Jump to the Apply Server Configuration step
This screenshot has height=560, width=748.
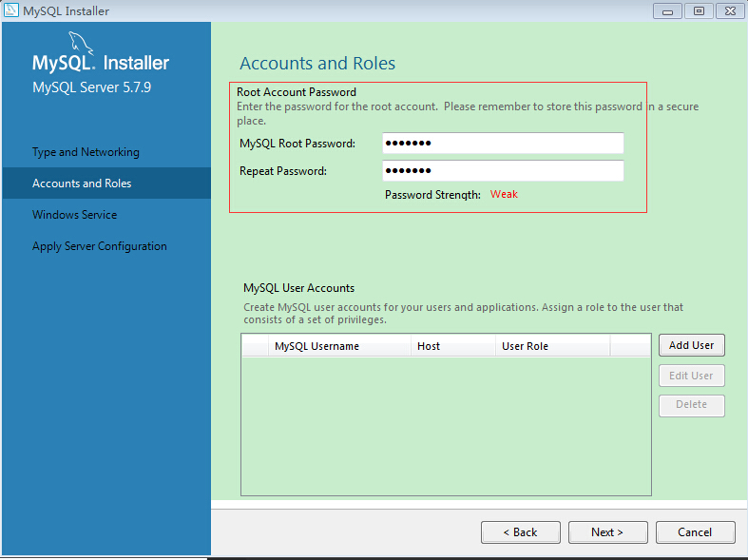100,246
